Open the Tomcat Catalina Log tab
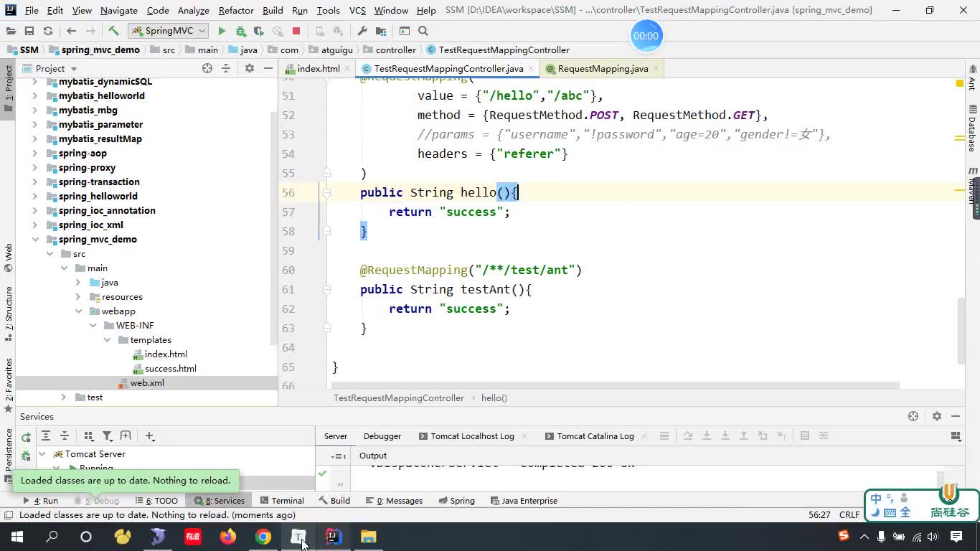Image resolution: width=980 pixels, height=551 pixels. 595,435
